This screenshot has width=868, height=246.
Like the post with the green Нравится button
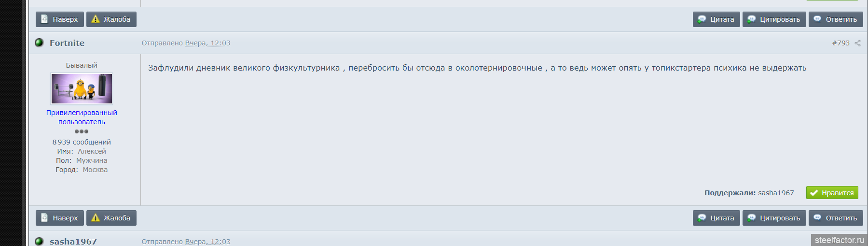point(832,192)
